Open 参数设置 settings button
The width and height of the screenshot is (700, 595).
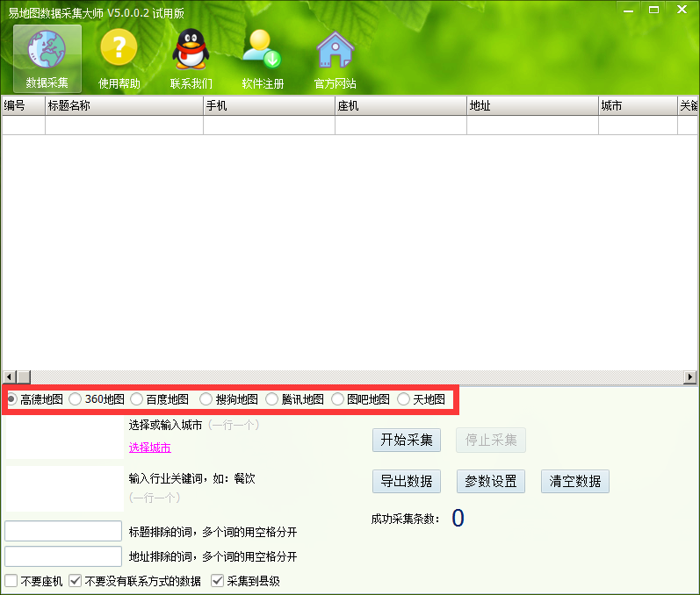(x=491, y=482)
